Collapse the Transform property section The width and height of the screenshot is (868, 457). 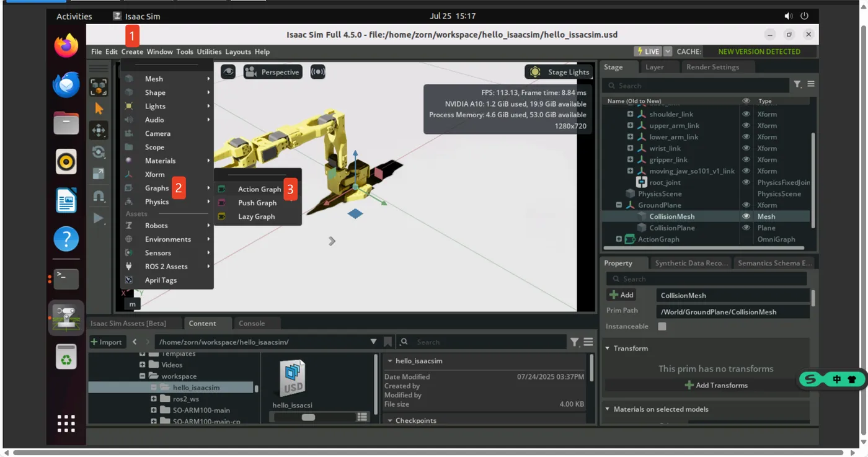click(x=608, y=348)
